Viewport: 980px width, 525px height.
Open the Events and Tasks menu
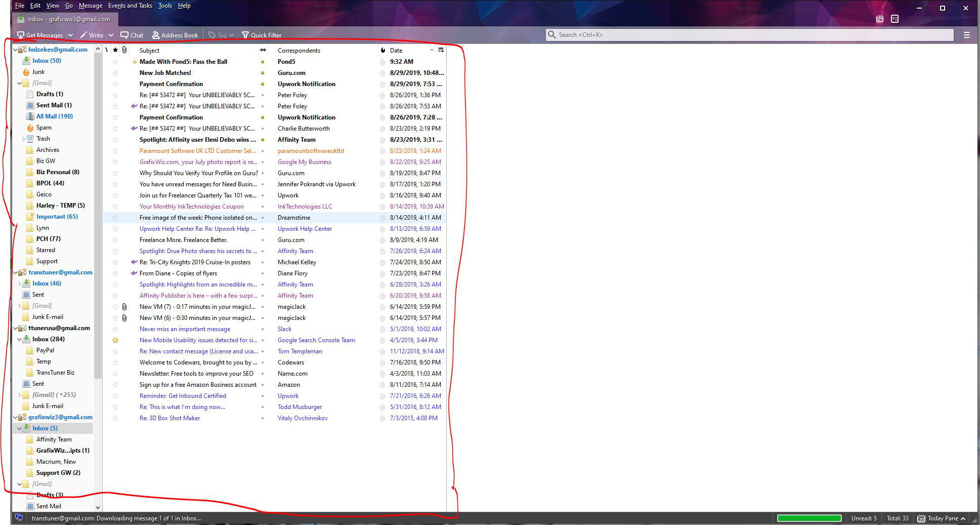(130, 6)
